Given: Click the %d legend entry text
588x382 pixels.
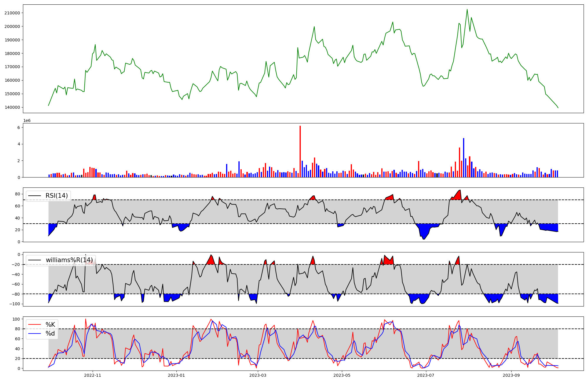Looking at the screenshot, I should click(50, 334).
